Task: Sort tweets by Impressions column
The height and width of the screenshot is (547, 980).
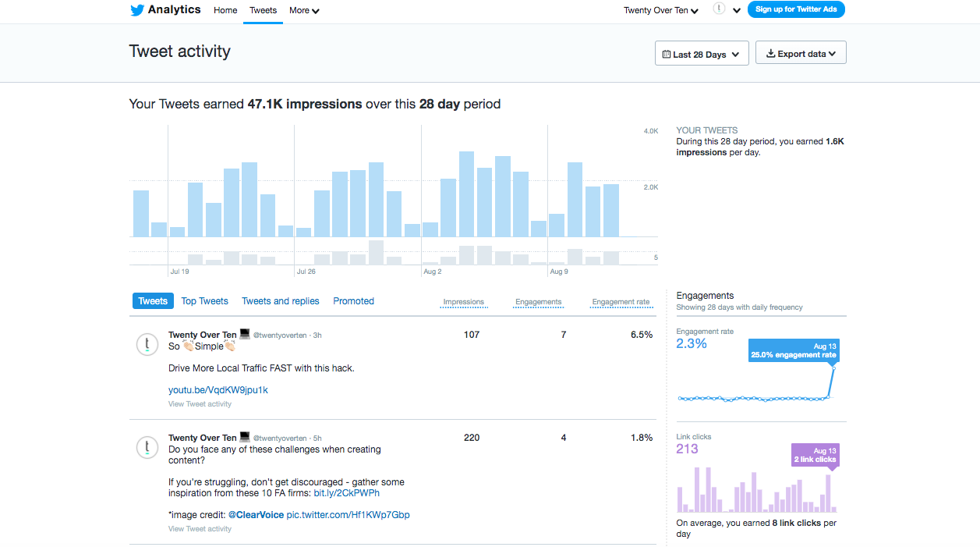Action: tap(463, 302)
